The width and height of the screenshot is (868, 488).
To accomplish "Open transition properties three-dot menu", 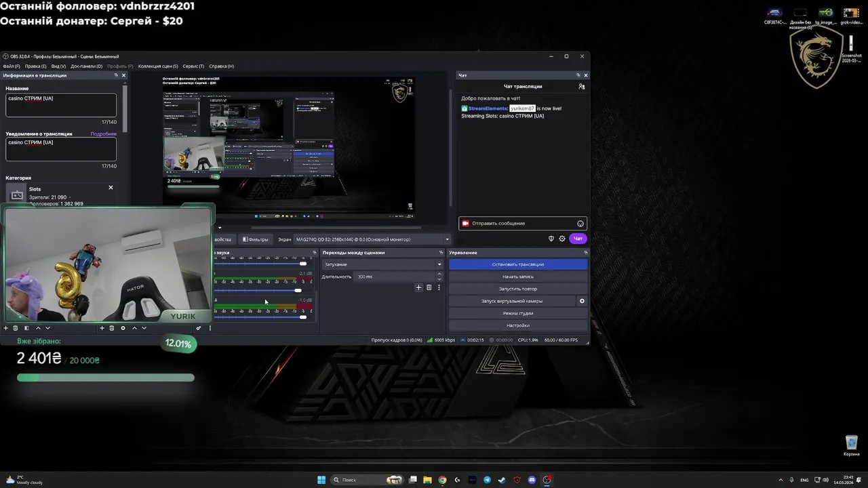I will [x=439, y=287].
